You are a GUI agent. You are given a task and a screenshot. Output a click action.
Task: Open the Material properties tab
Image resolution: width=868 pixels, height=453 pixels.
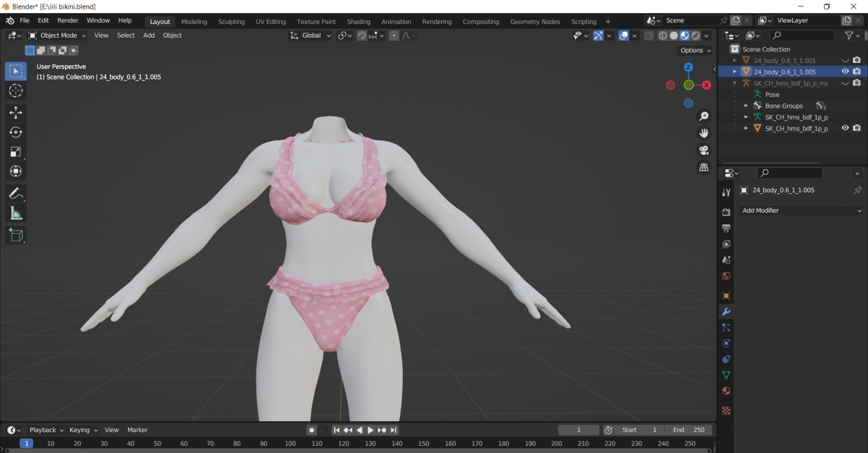726,391
